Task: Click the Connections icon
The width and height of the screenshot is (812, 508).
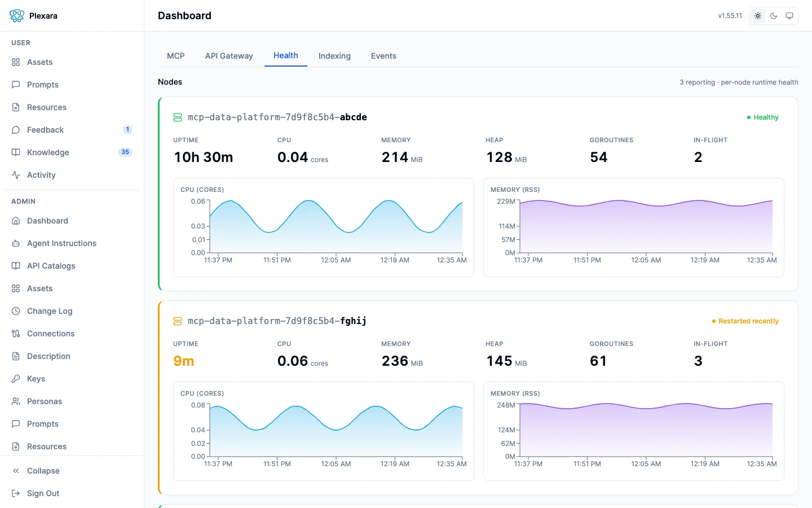Action: (16, 334)
